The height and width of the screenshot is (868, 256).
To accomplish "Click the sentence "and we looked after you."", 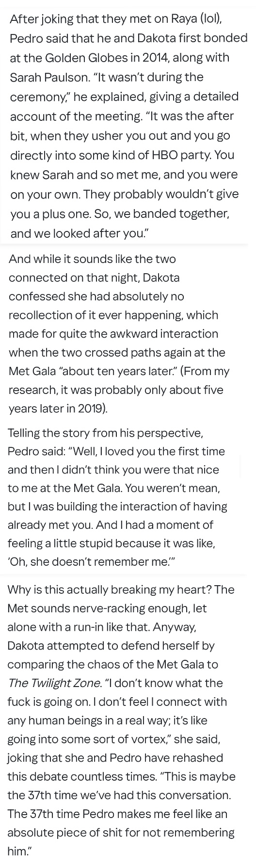I will coord(80,233).
